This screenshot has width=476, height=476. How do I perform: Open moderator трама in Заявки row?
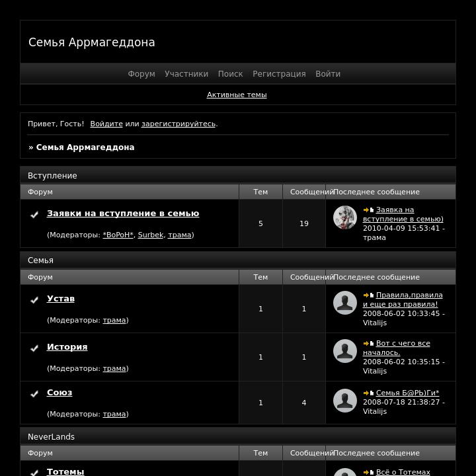180,235
